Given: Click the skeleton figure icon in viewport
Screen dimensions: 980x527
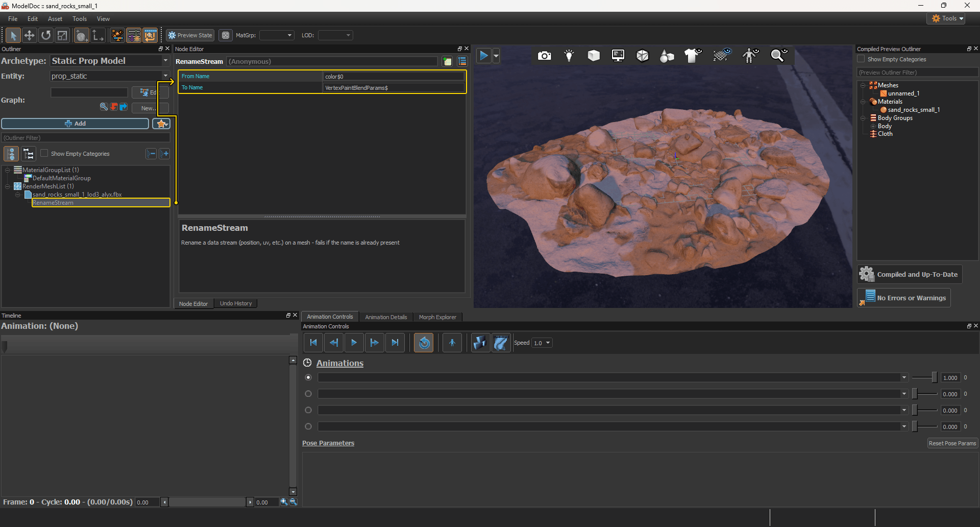Looking at the screenshot, I should 750,55.
